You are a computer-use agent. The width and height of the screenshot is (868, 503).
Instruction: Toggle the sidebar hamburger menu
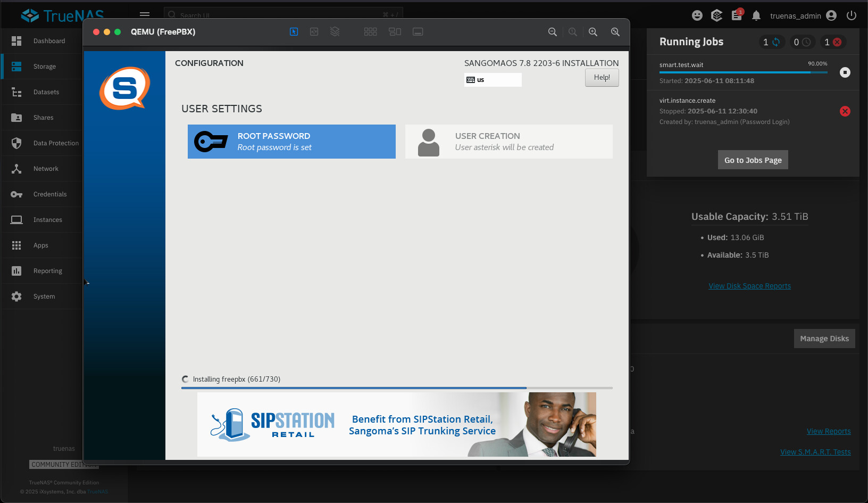pos(145,14)
